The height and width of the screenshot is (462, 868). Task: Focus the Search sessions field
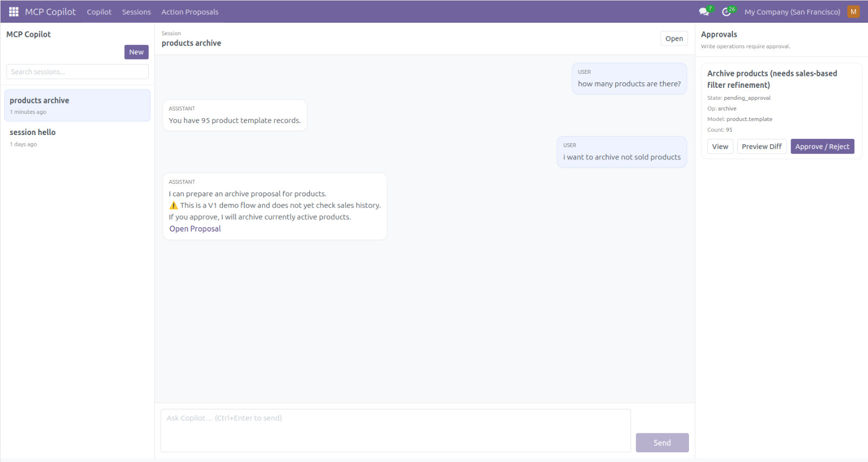tap(77, 72)
